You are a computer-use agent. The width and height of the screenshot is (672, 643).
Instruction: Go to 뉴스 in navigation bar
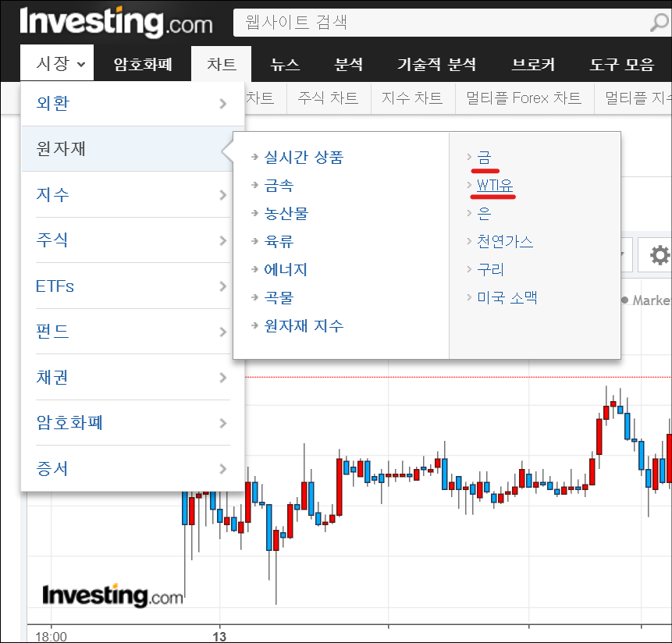(285, 64)
